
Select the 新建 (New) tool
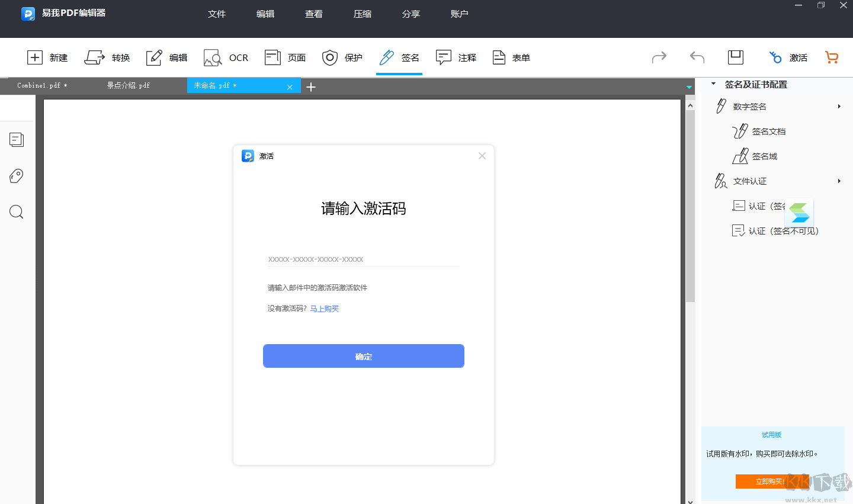(x=47, y=57)
